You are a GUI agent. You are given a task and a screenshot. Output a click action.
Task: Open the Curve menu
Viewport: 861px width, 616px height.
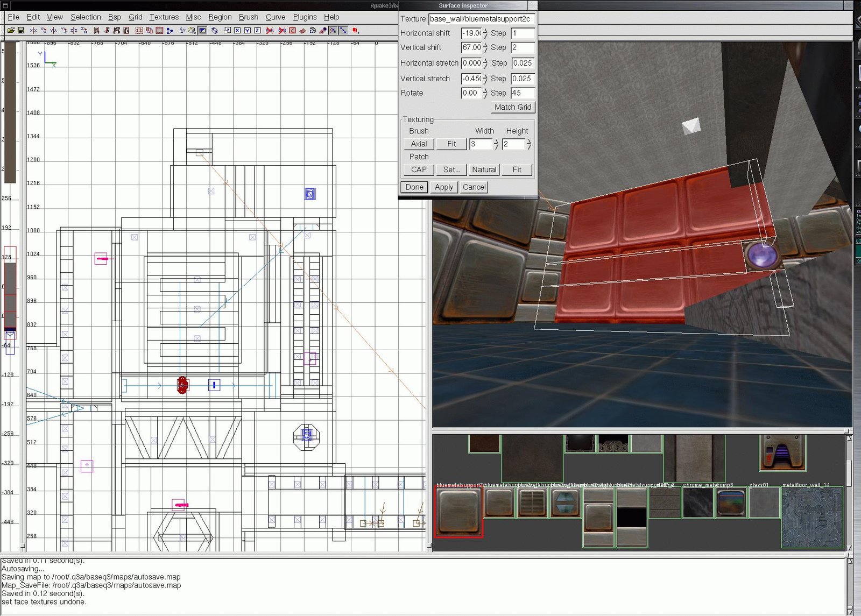pyautogui.click(x=276, y=17)
